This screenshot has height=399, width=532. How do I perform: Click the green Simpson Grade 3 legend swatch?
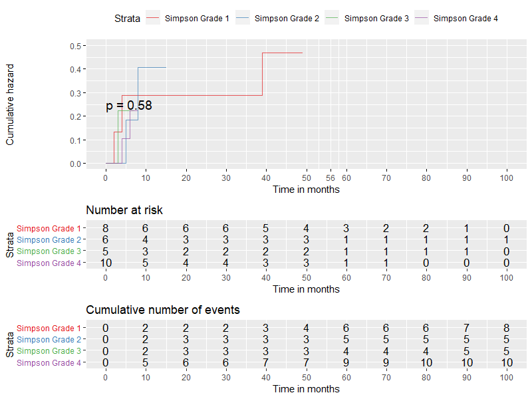332,19
